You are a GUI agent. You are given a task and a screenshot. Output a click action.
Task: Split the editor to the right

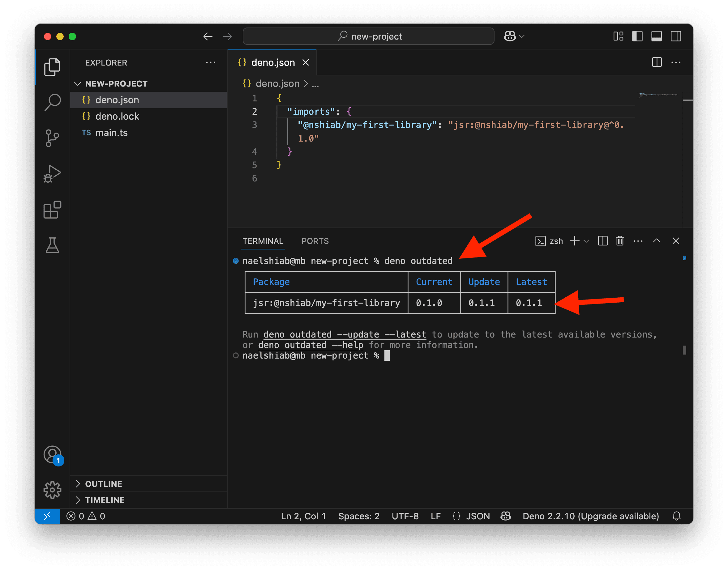(x=657, y=62)
